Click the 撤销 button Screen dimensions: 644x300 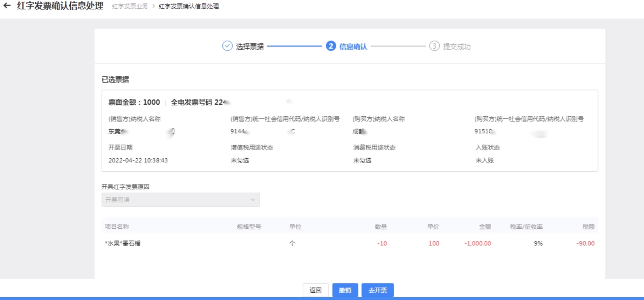[345, 290]
